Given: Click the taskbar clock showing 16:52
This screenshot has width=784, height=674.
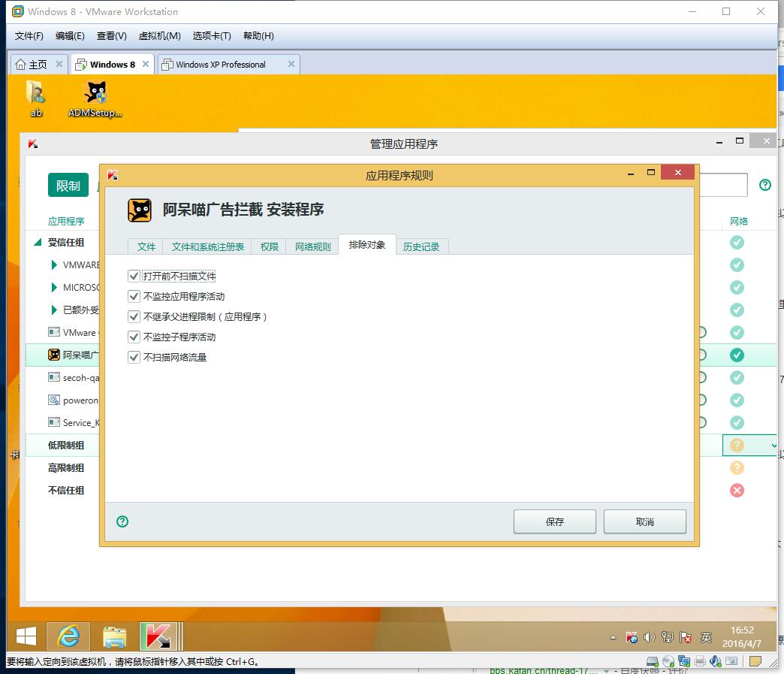Looking at the screenshot, I should 741,636.
